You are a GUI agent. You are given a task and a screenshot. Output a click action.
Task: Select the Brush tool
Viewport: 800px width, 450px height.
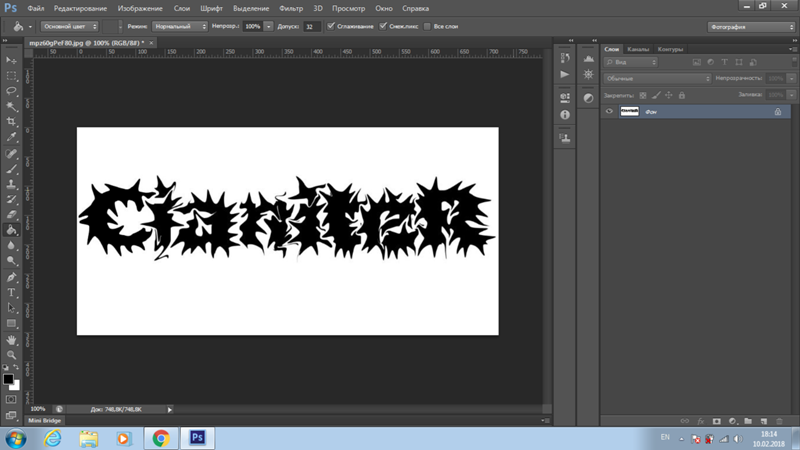click(11, 169)
